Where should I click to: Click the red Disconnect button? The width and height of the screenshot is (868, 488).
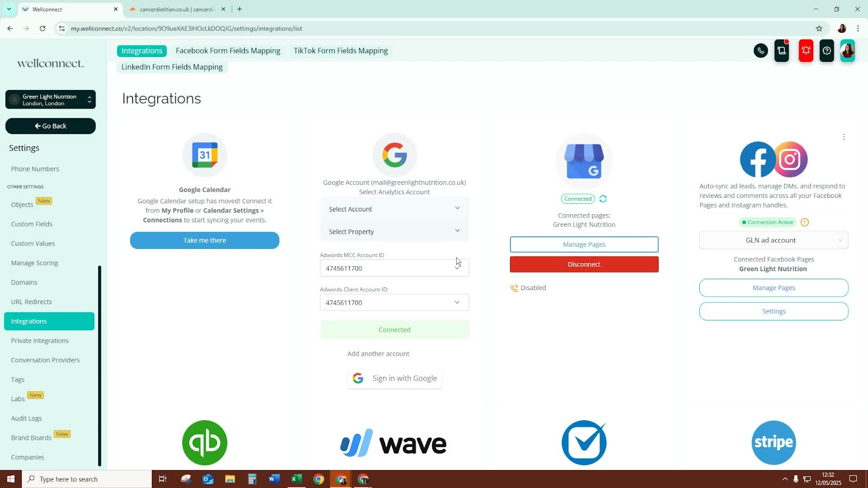[x=584, y=264]
